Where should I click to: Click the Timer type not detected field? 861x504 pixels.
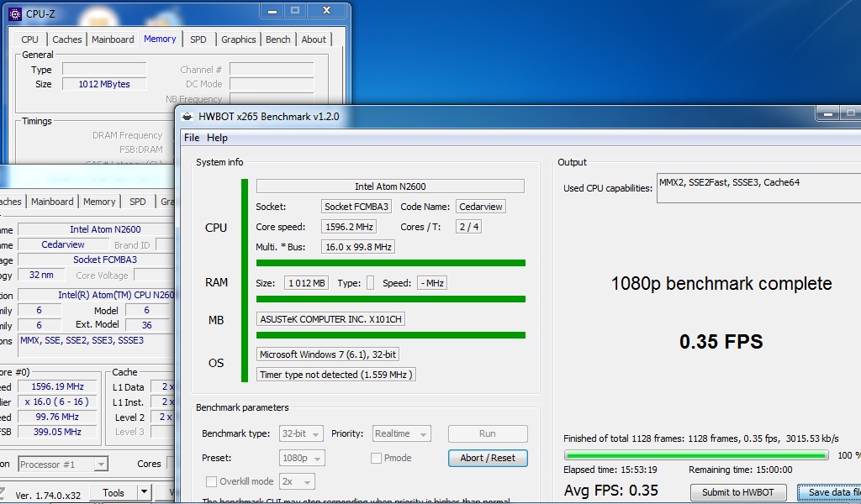click(x=336, y=375)
